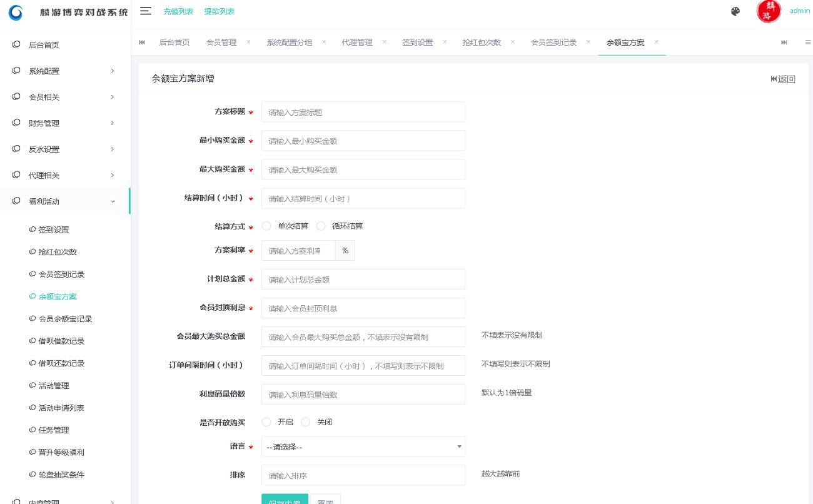Open the 语言 language dropdown
This screenshot has width=813, height=504.
(x=363, y=446)
